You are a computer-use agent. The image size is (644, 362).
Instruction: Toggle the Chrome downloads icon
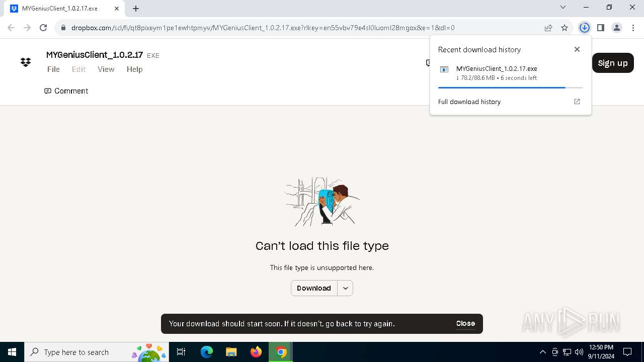click(x=584, y=28)
